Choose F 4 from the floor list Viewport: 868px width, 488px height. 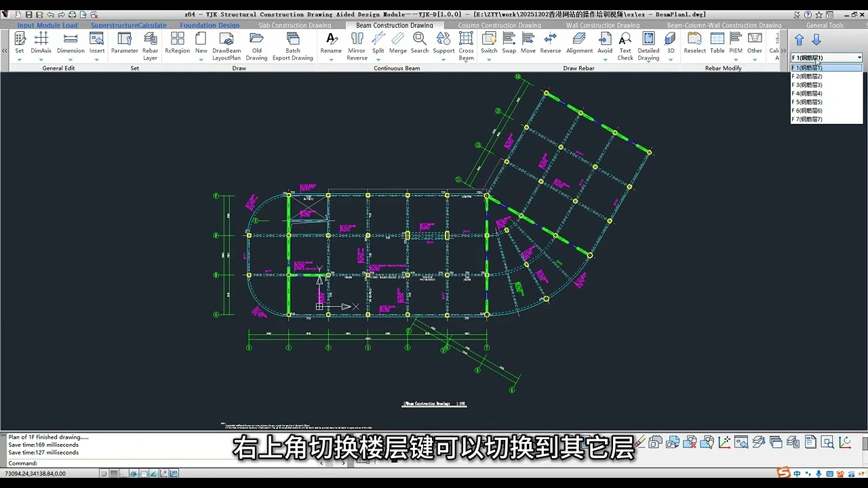pos(827,94)
